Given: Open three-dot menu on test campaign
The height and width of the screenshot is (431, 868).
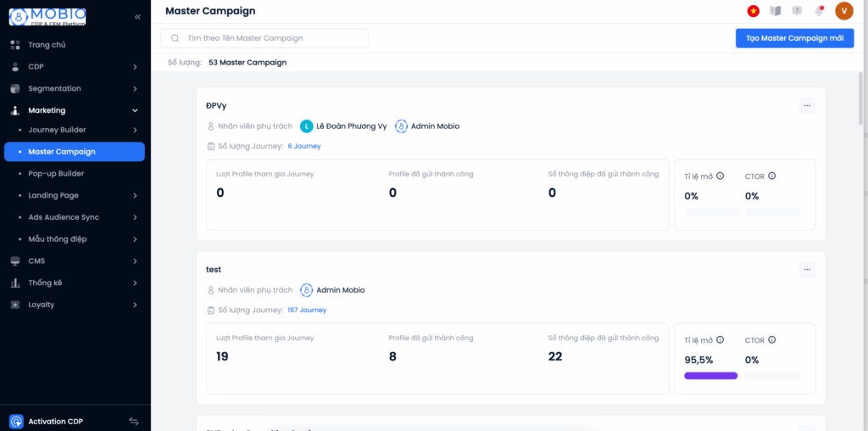Looking at the screenshot, I should 807,270.
